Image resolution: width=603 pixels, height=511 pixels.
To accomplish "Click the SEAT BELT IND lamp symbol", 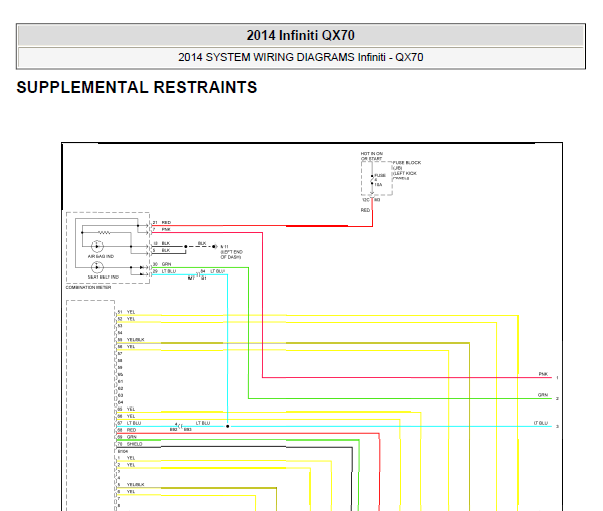I will click(x=97, y=267).
